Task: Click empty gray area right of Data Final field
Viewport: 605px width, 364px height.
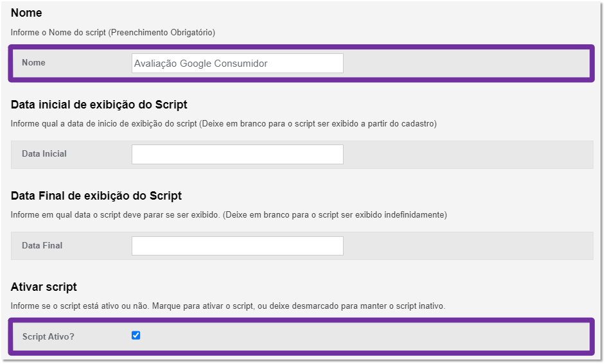Action: (x=468, y=246)
